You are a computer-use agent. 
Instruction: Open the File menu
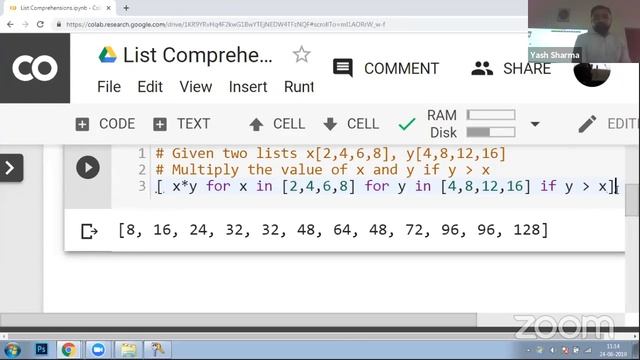coord(109,87)
